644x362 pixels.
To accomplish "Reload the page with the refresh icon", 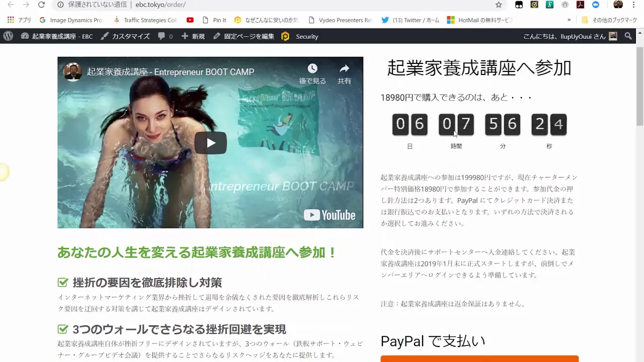I will [42, 5].
